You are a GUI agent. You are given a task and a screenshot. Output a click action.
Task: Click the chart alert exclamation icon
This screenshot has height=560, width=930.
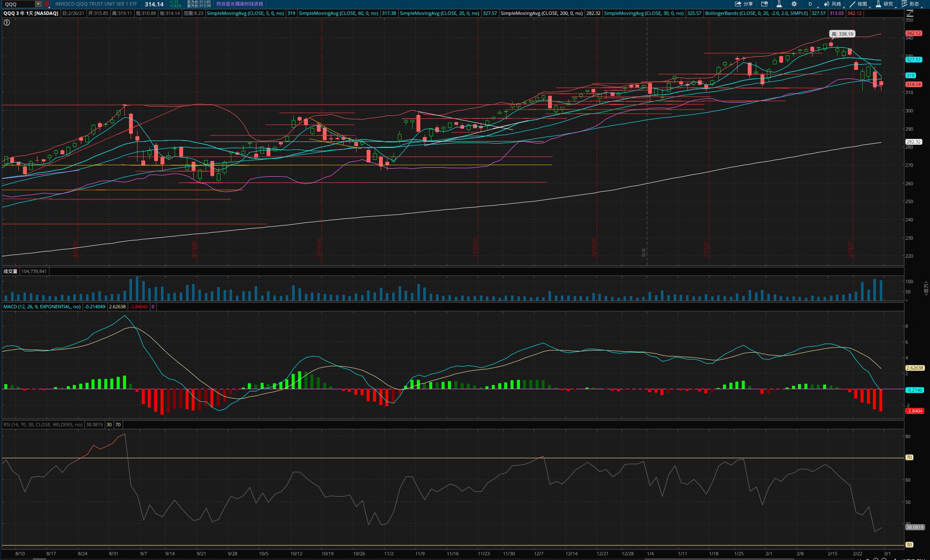[x=6, y=23]
